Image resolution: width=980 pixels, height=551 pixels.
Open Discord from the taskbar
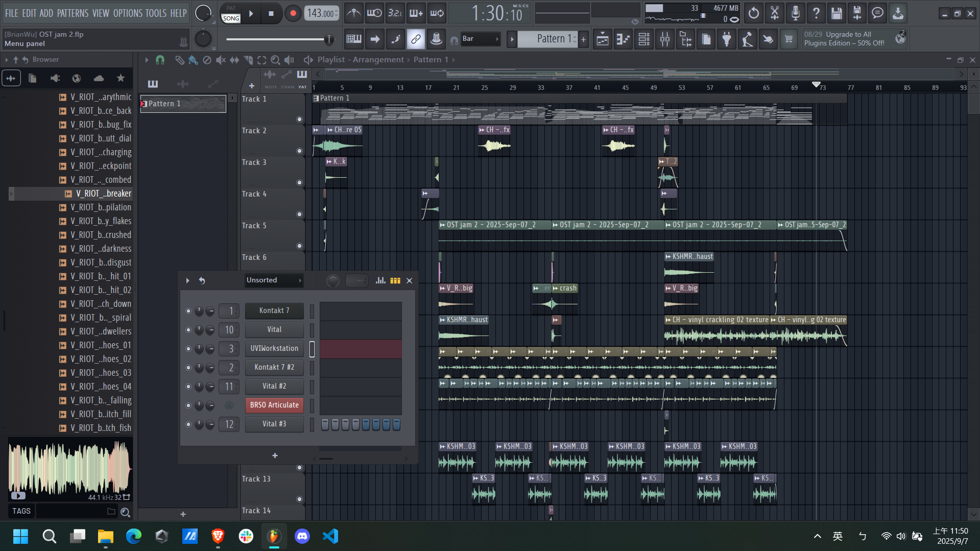tap(302, 536)
